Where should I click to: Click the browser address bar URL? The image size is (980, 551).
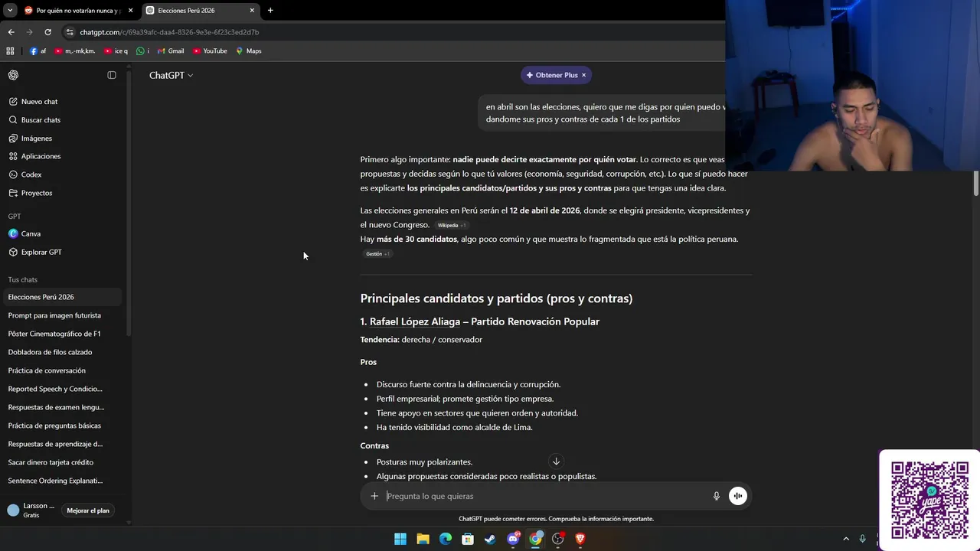point(169,32)
